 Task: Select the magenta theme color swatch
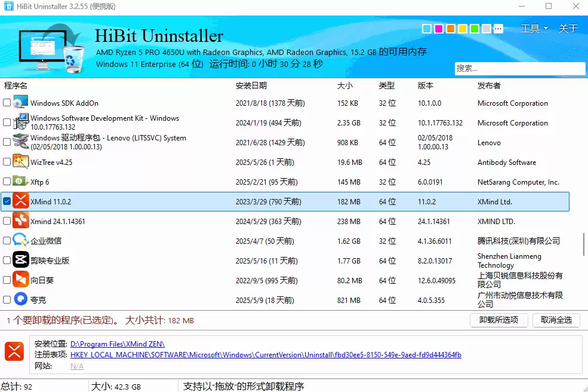pos(438,29)
